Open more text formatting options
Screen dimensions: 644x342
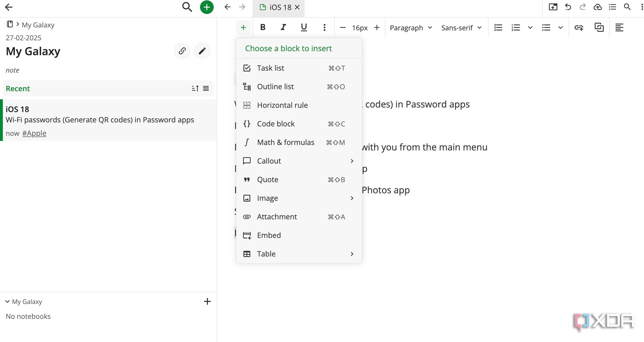click(x=324, y=27)
